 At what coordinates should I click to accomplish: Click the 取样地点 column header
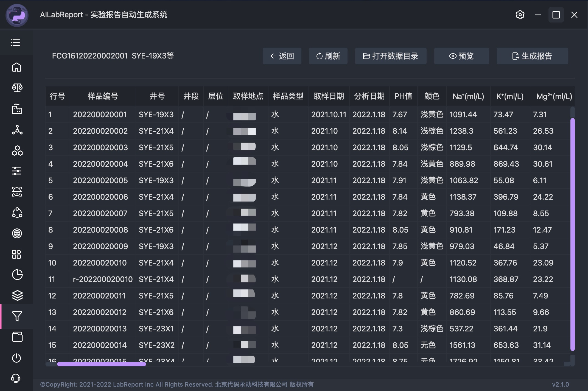[x=248, y=96]
